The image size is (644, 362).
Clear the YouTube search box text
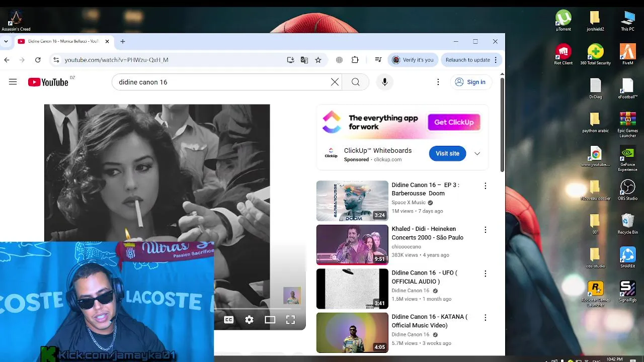[x=335, y=82]
